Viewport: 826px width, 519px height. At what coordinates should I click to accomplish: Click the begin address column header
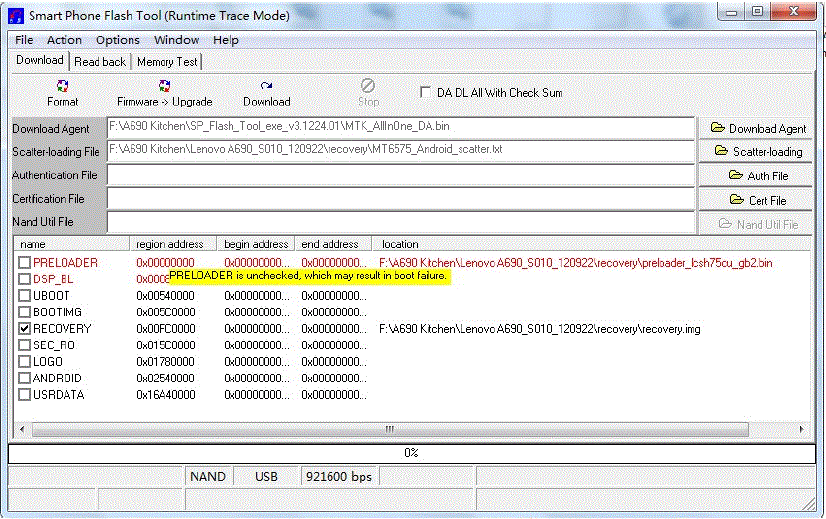tap(256, 244)
